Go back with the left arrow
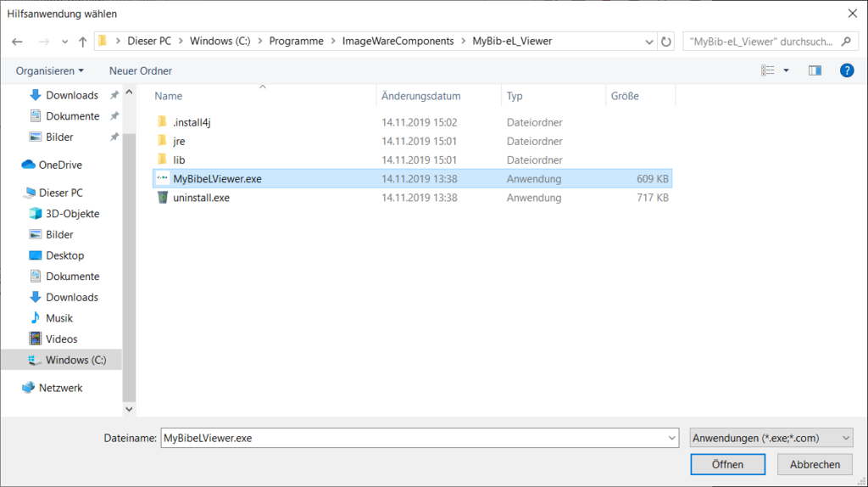The image size is (868, 487). (x=17, y=42)
